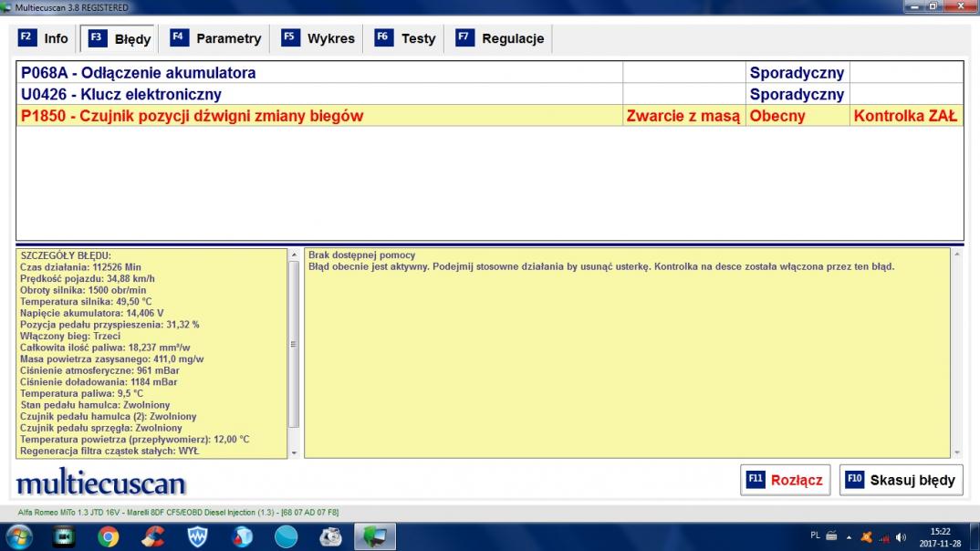This screenshot has height=551, width=980.
Task: Open the Chrome taskbar icon
Action: [108, 536]
